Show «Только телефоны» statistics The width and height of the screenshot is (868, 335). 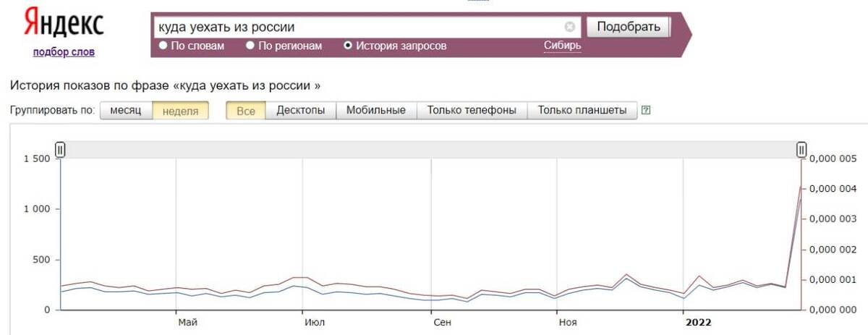click(x=472, y=111)
